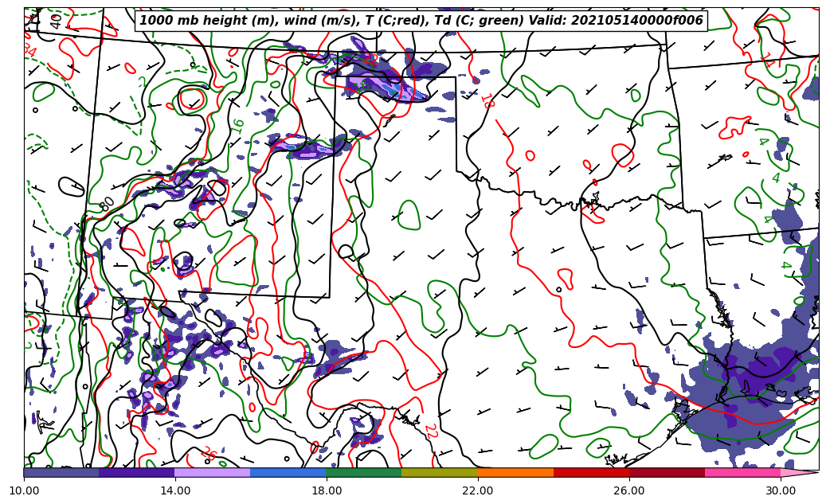Click the orange 22–24 colorbar segment
The image size is (826, 504).
515,472
